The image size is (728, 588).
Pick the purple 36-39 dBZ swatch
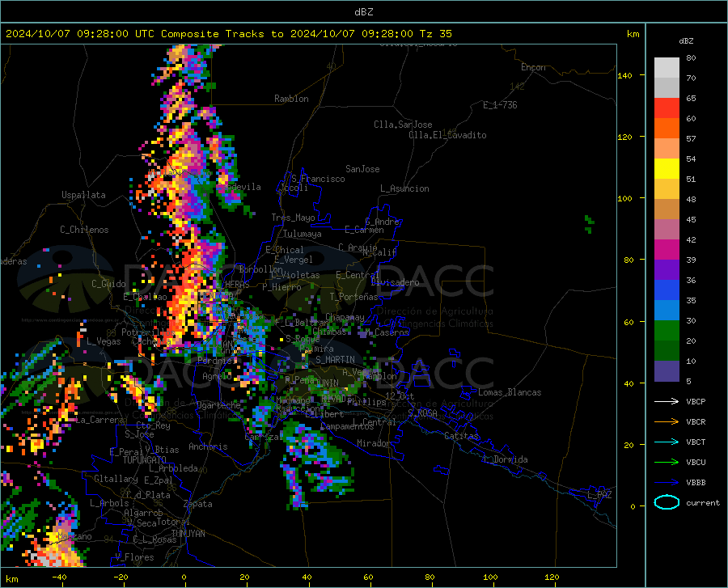click(667, 270)
